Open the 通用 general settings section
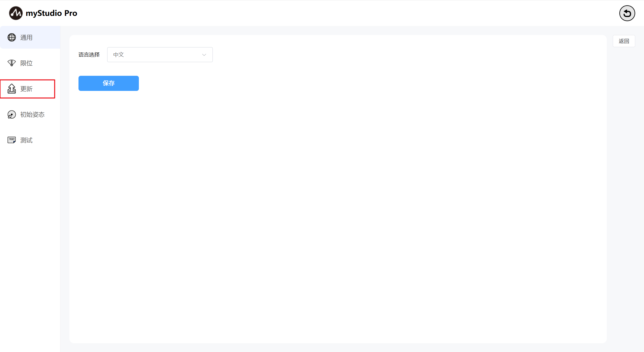 pyautogui.click(x=30, y=37)
